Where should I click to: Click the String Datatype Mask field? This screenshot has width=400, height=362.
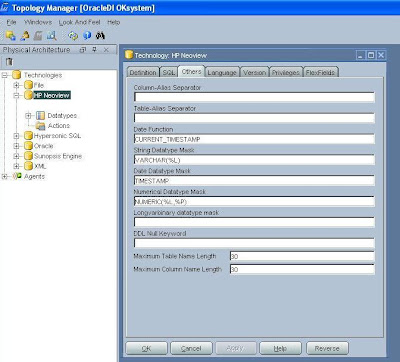[x=254, y=160]
